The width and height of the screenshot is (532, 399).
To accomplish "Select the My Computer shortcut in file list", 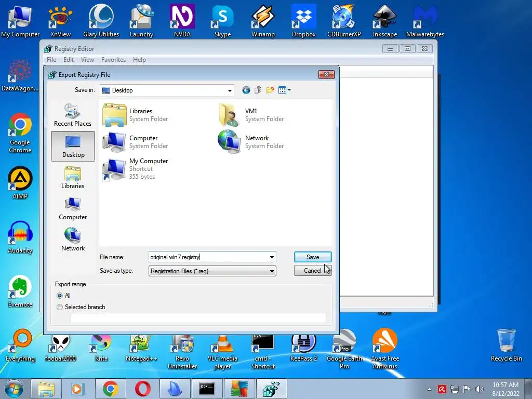I will (x=136, y=169).
